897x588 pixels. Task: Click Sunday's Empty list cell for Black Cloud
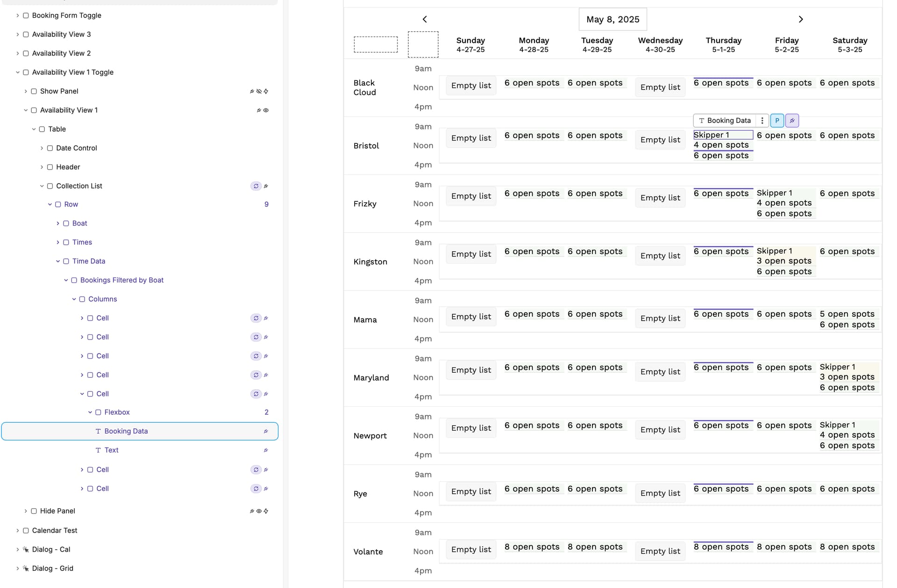point(471,85)
